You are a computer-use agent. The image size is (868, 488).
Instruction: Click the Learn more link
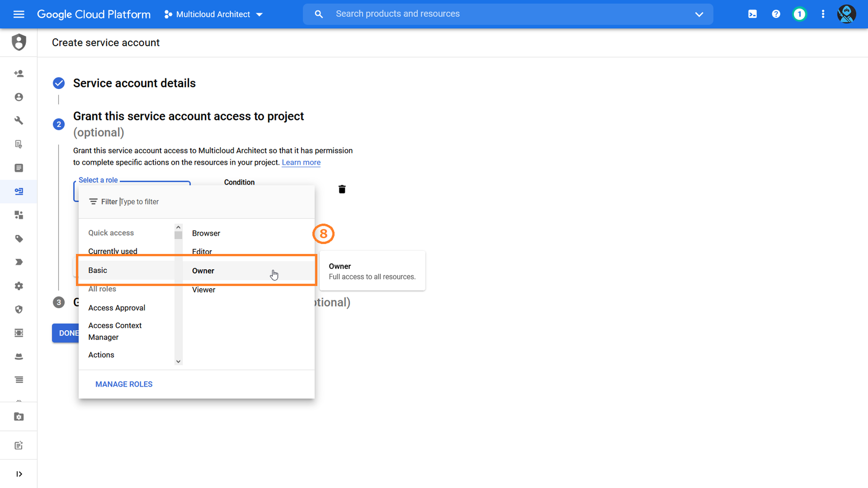point(301,162)
